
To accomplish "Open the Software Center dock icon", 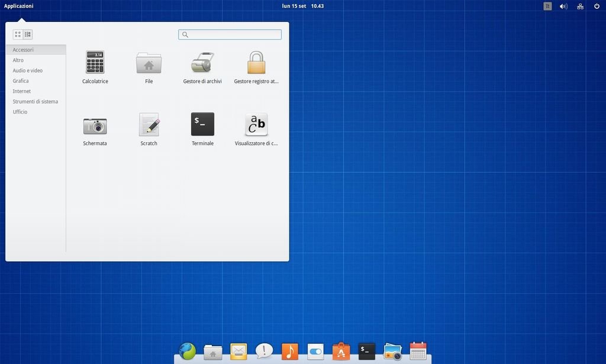I will [x=341, y=352].
